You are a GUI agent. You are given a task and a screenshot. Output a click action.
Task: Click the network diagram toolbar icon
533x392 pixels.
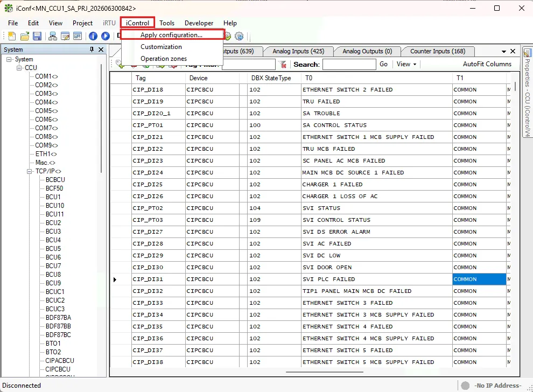pos(53,36)
